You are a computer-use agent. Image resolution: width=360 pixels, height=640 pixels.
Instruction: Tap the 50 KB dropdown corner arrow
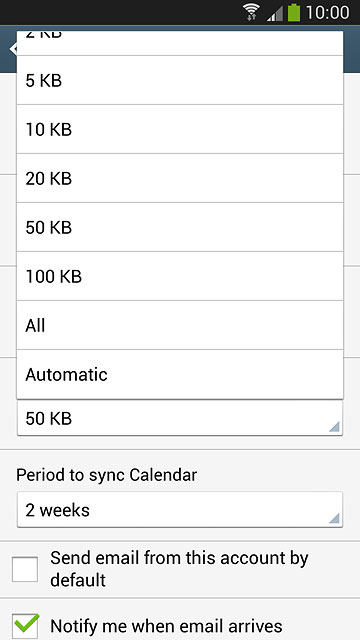pyautogui.click(x=334, y=427)
